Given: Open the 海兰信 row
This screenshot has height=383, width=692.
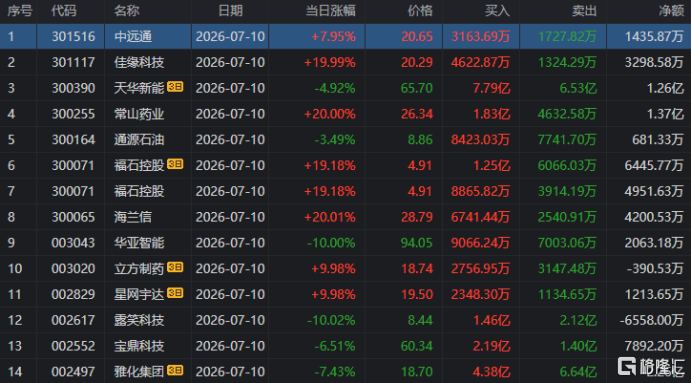Looking at the screenshot, I should pos(346,217).
